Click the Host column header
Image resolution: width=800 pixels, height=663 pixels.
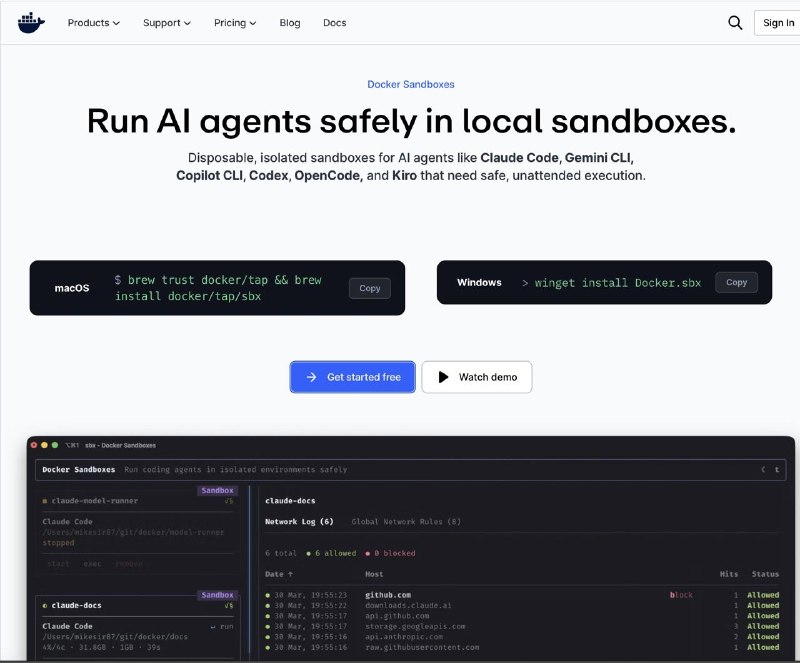point(374,574)
